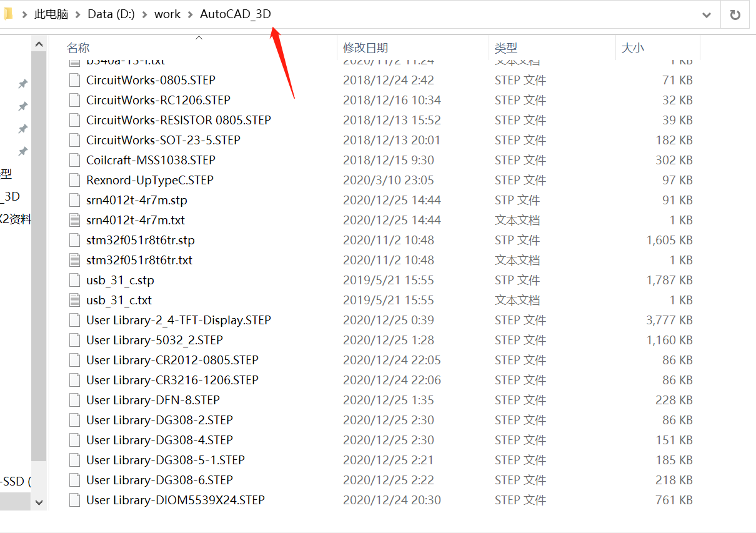
Task: Click the stm32f051r8t6tr.stp file icon
Action: click(x=75, y=240)
